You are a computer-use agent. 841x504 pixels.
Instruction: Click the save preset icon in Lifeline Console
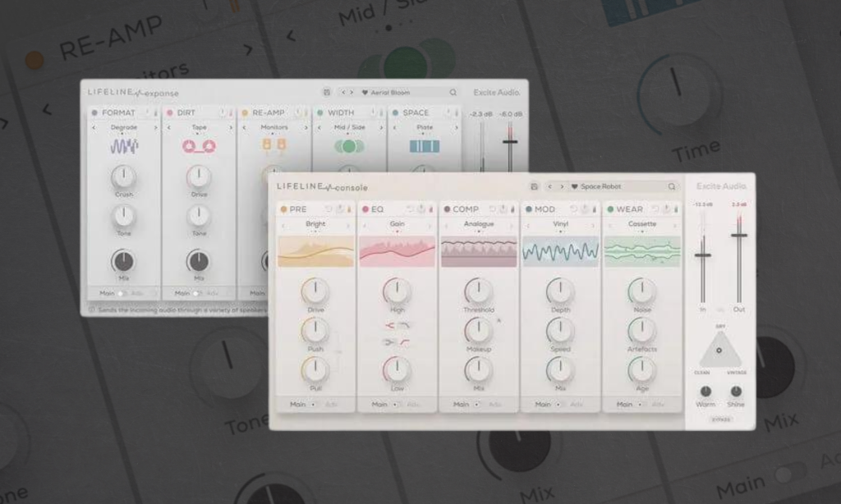[535, 187]
